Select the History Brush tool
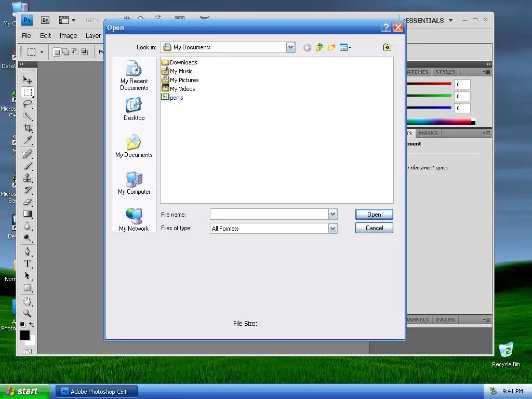 [x=27, y=190]
